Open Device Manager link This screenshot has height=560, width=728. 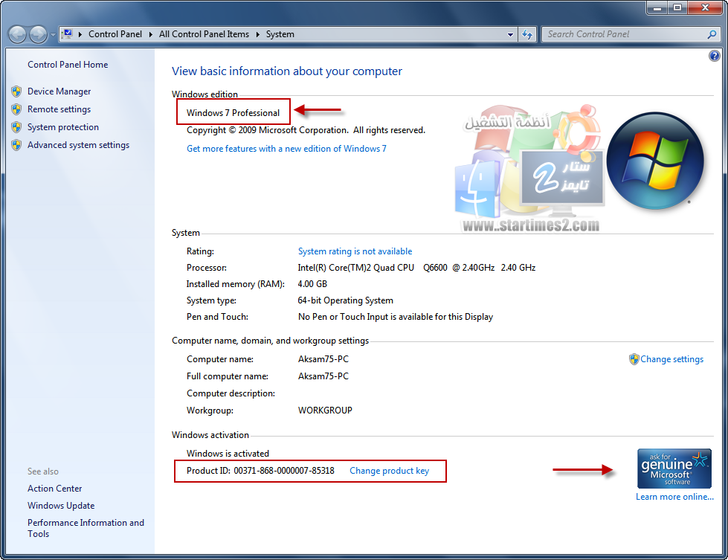coord(59,91)
